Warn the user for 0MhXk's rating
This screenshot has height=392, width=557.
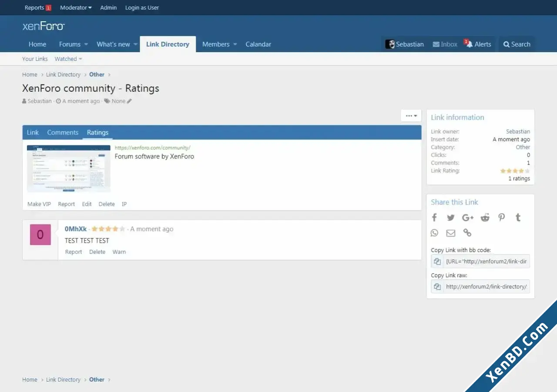coord(119,252)
